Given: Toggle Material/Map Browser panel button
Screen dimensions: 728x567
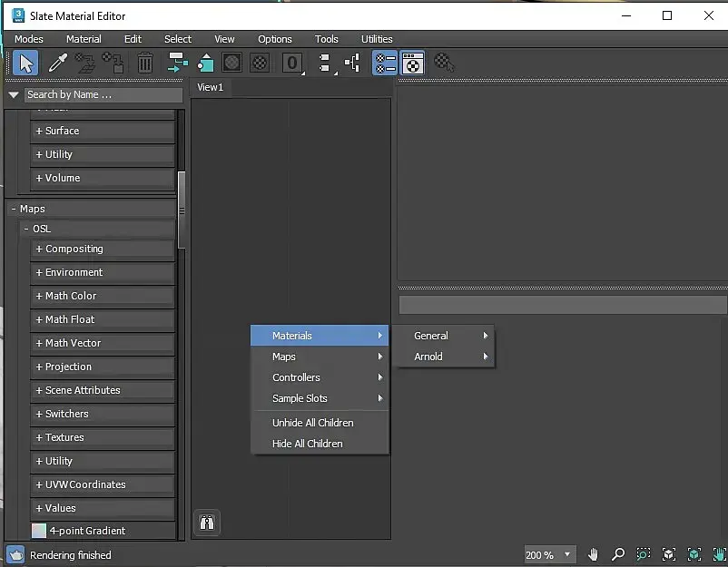Looking at the screenshot, I should coord(385,63).
